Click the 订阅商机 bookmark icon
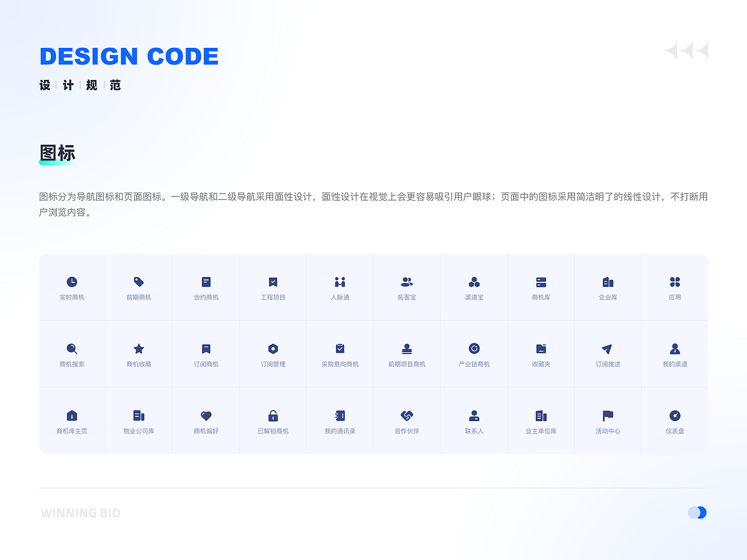 (x=206, y=348)
